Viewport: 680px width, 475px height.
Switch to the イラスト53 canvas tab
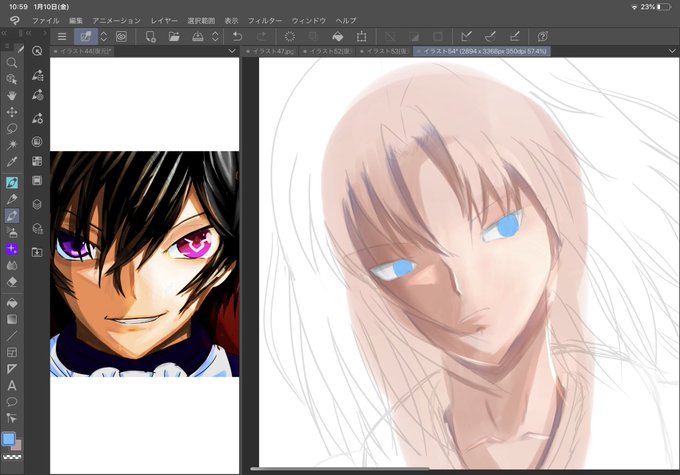384,51
